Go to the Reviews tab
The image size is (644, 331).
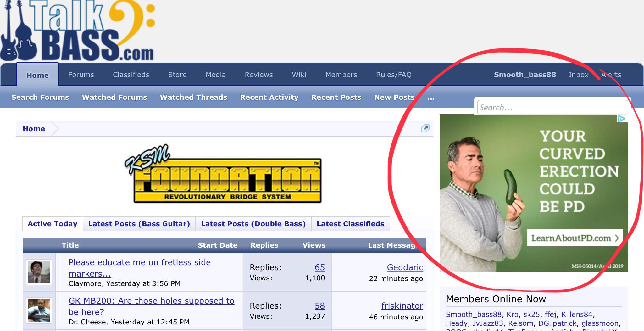coord(259,75)
